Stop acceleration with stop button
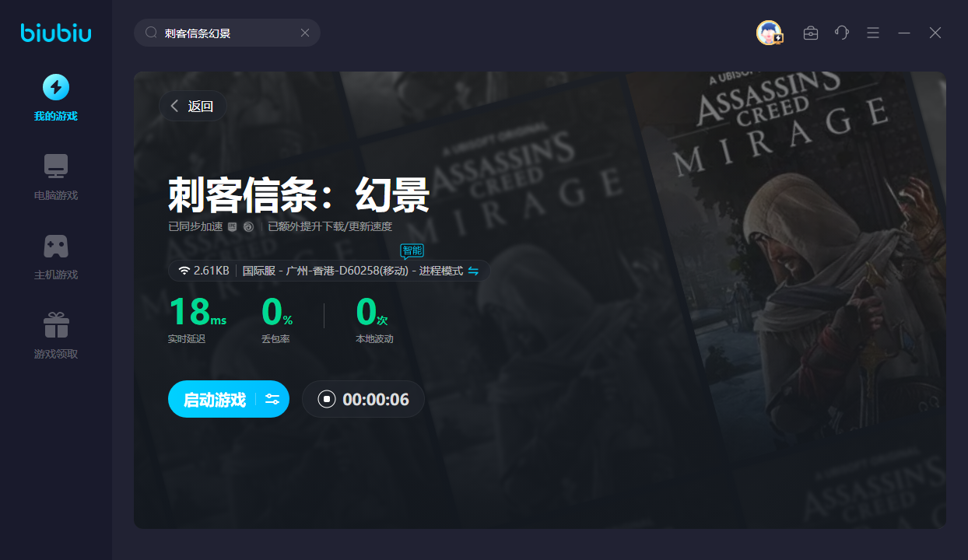Screen dimensions: 968x560 tap(327, 400)
